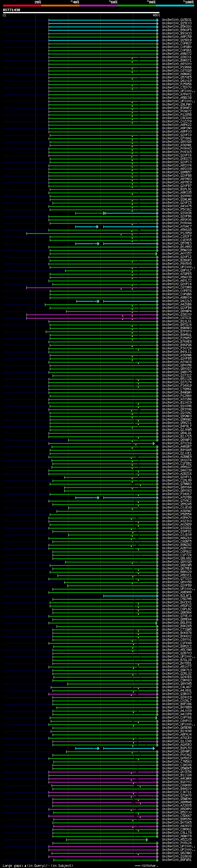Click the orange ~40% identity legend segment

60,6
